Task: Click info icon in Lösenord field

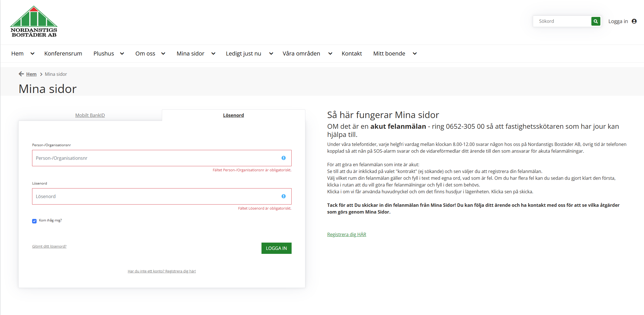Action: [x=283, y=196]
